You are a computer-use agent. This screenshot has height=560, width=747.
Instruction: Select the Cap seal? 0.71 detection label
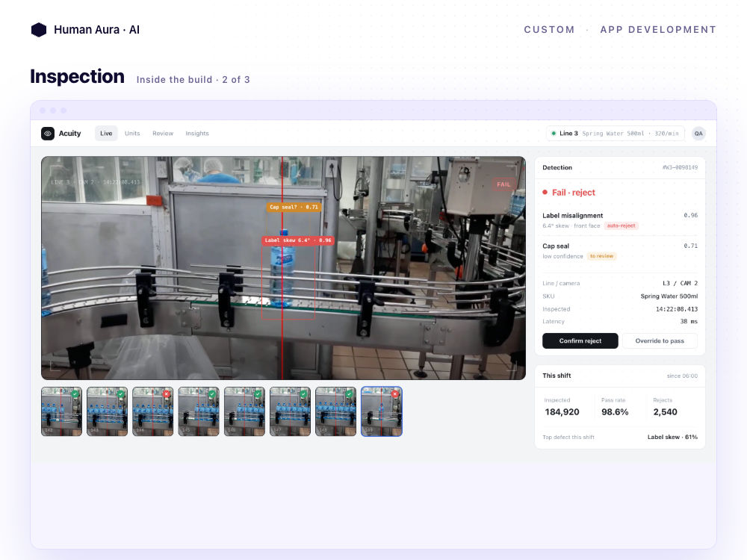pos(294,207)
